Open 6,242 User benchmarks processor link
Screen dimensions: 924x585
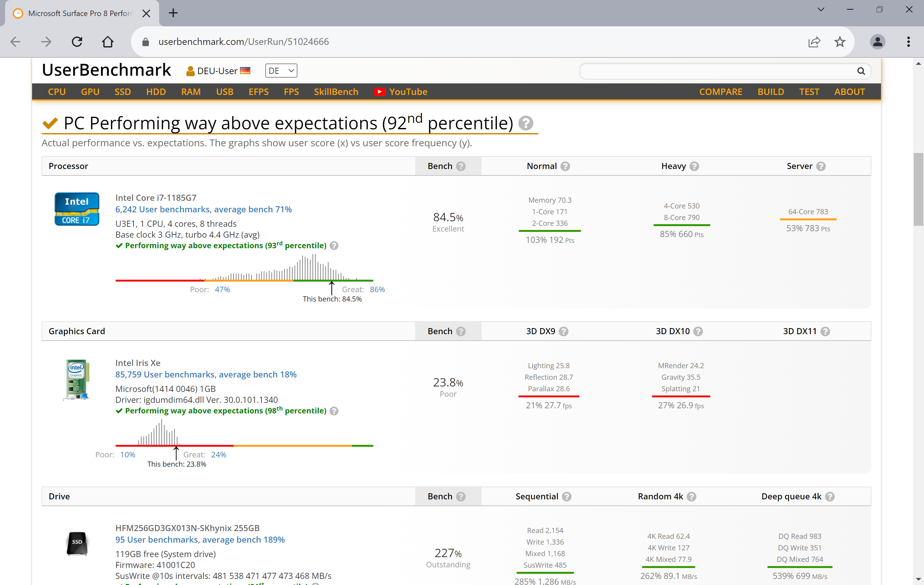pyautogui.click(x=203, y=209)
